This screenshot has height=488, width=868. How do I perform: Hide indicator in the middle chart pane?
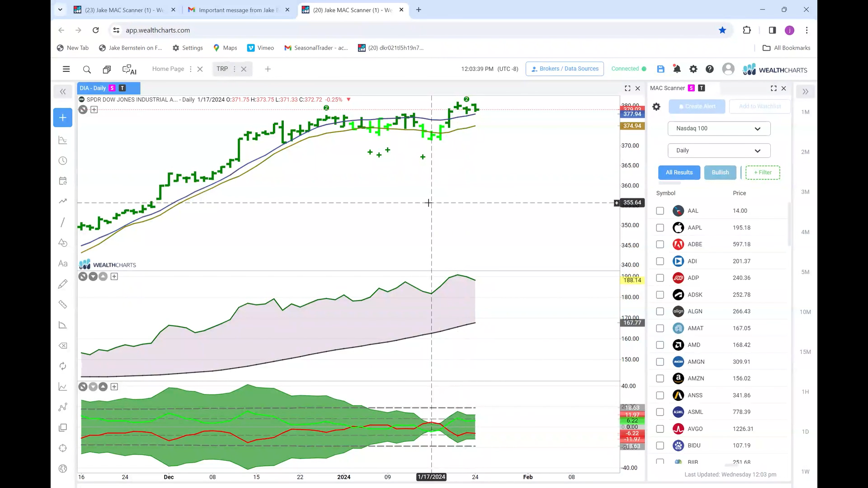pyautogui.click(x=83, y=277)
